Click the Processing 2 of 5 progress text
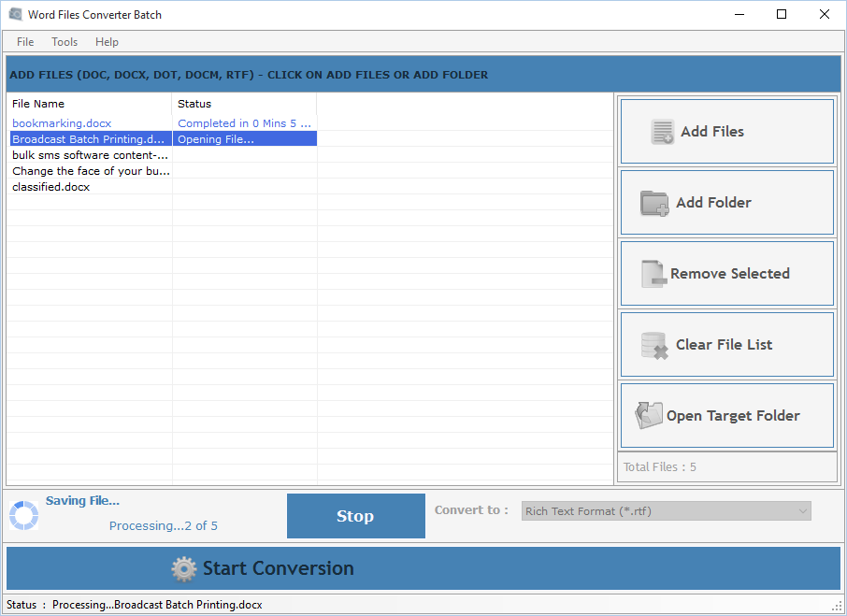 point(163,525)
